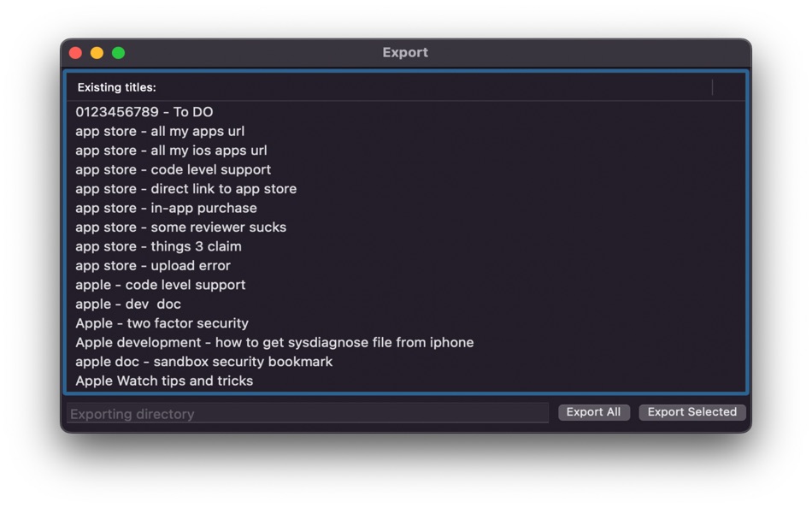This screenshot has height=508, width=812.
Task: Select "app store - direct link to app store"
Action: (x=185, y=188)
